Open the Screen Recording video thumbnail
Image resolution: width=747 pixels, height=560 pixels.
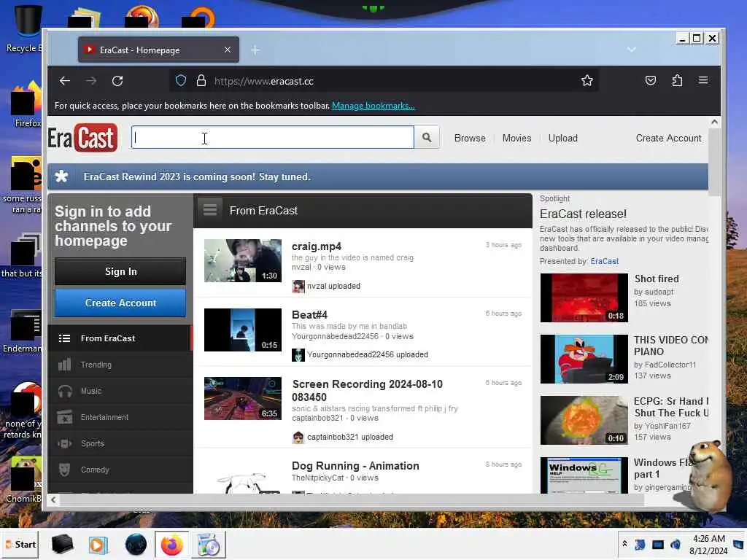[242, 399]
